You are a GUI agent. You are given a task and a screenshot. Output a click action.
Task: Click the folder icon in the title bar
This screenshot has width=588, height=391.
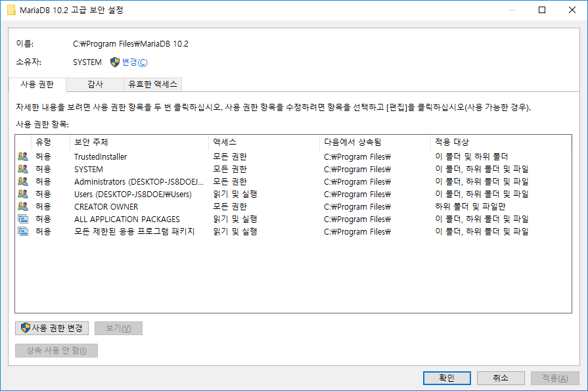(x=11, y=10)
